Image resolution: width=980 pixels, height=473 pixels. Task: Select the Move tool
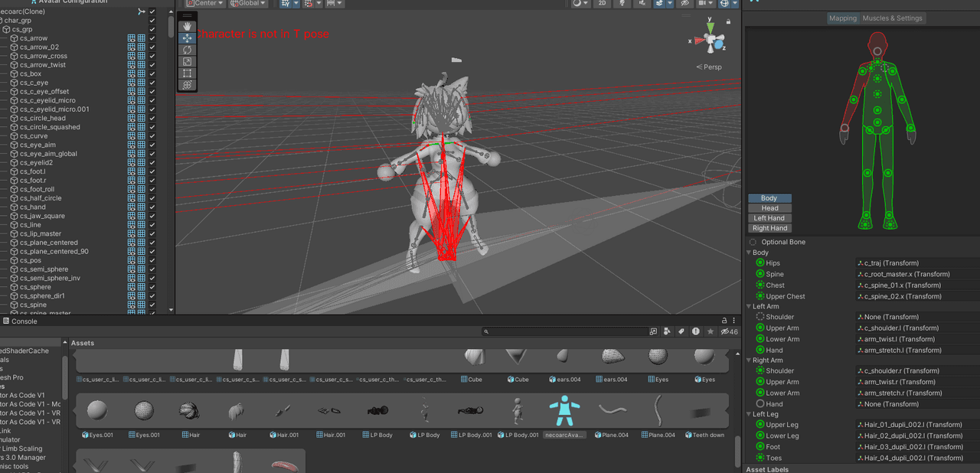[188, 38]
